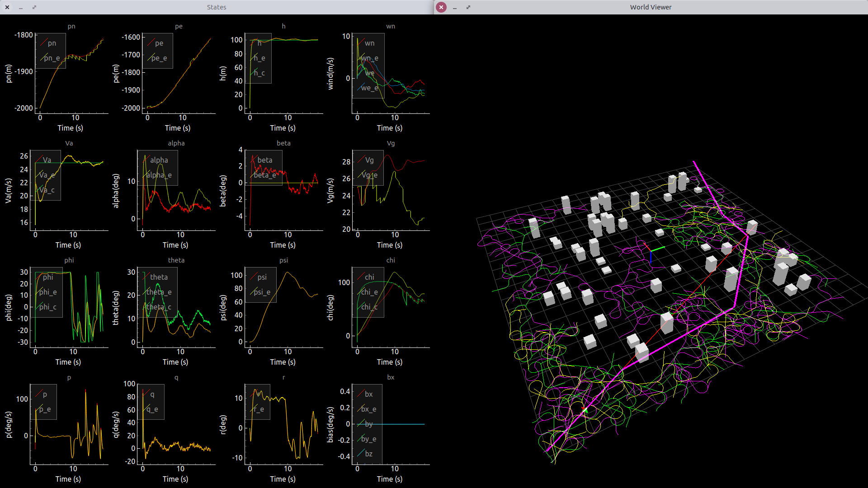Click the RGB axes origin in viewer
Image resolution: width=868 pixels, height=488 pixels.
[651, 251]
